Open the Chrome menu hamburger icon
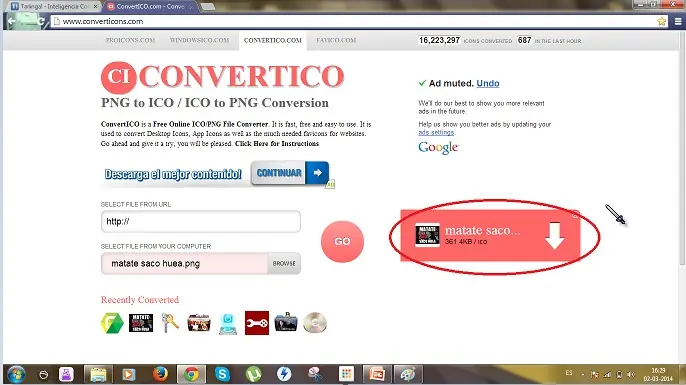 pyautogui.click(x=678, y=21)
